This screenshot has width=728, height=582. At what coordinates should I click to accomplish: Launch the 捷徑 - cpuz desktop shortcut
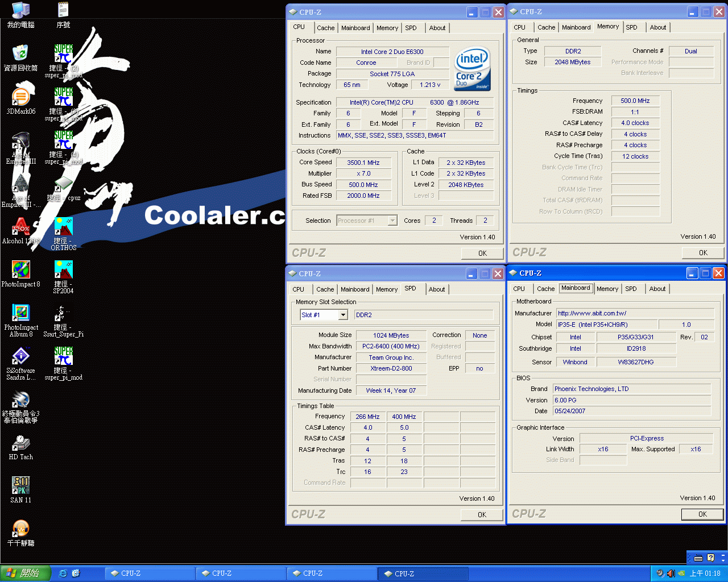(x=63, y=189)
